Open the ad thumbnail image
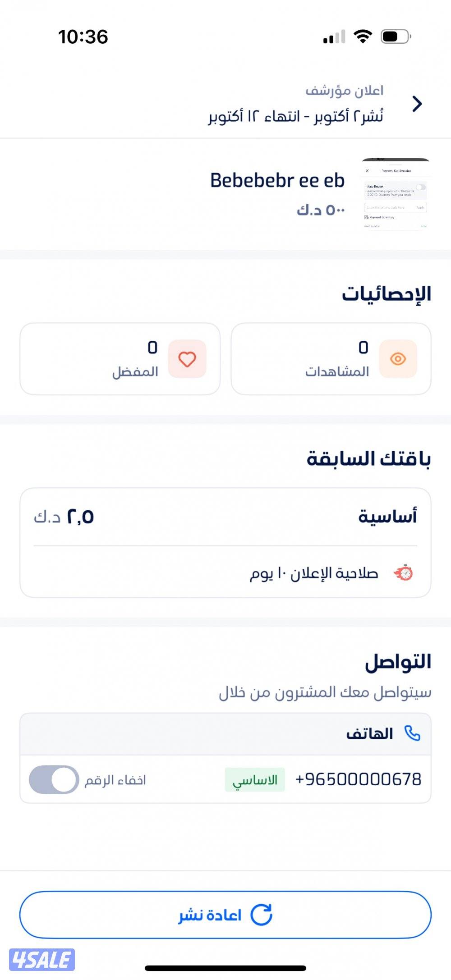The image size is (451, 980). pyautogui.click(x=396, y=194)
